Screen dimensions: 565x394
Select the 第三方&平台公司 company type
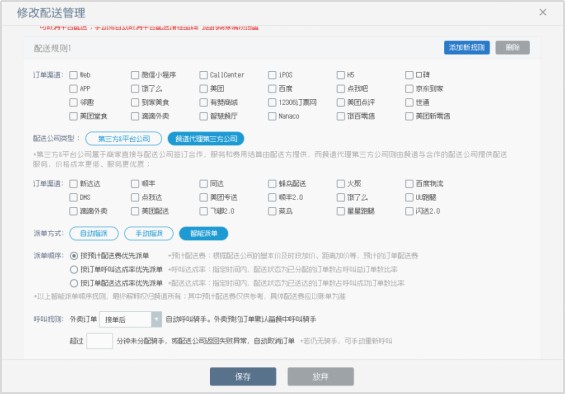[x=124, y=138]
